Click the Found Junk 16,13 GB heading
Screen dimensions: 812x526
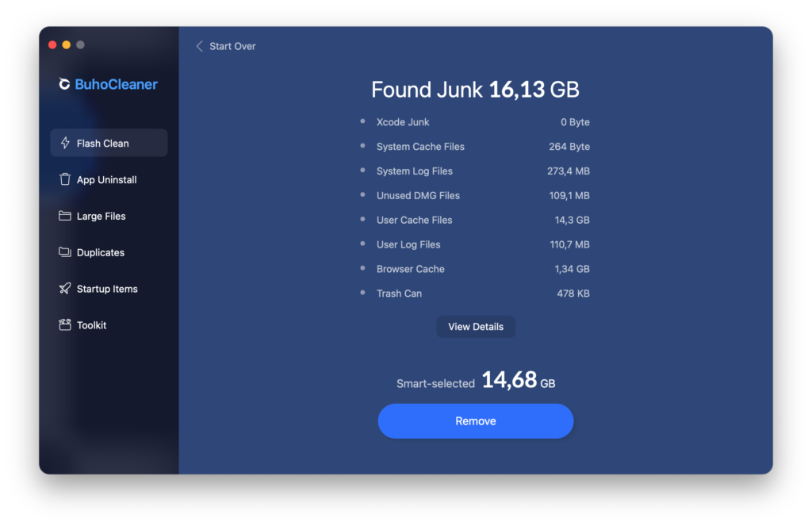(x=475, y=90)
